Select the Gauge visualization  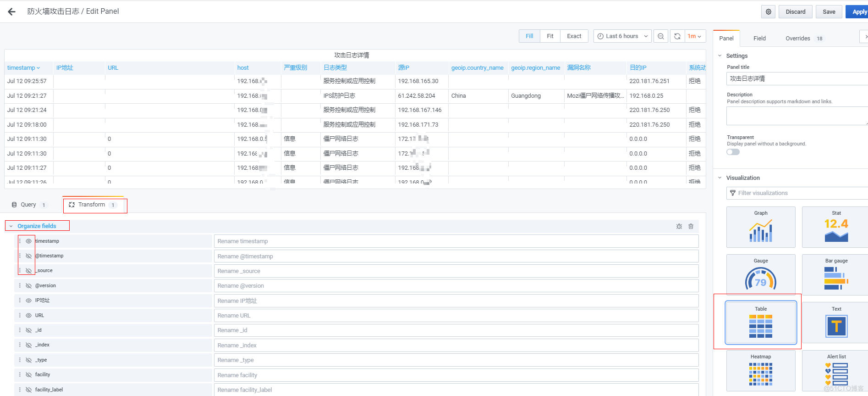tap(761, 275)
